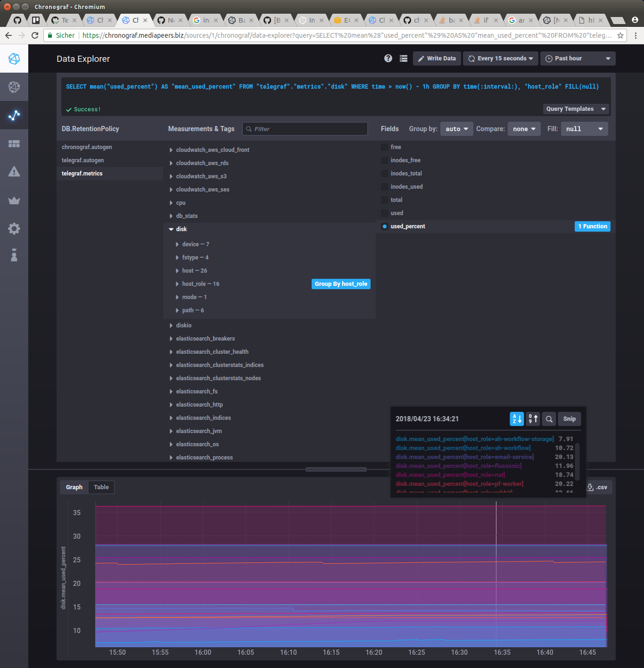This screenshot has width=644, height=668.
Task: Open the Past hour time range dropdown
Action: tap(577, 58)
